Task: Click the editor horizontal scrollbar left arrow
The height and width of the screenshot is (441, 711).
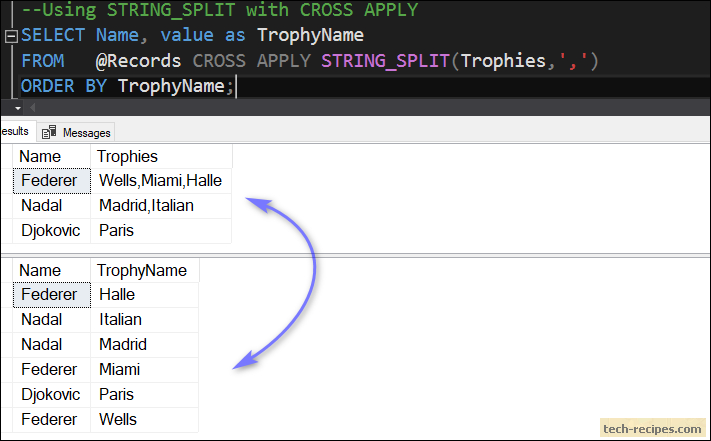Action: click(32, 108)
